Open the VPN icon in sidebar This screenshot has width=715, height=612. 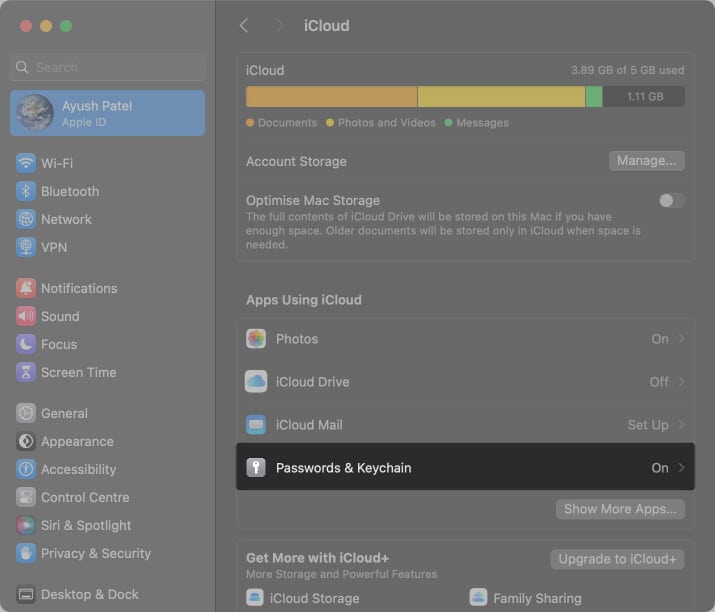[26, 247]
